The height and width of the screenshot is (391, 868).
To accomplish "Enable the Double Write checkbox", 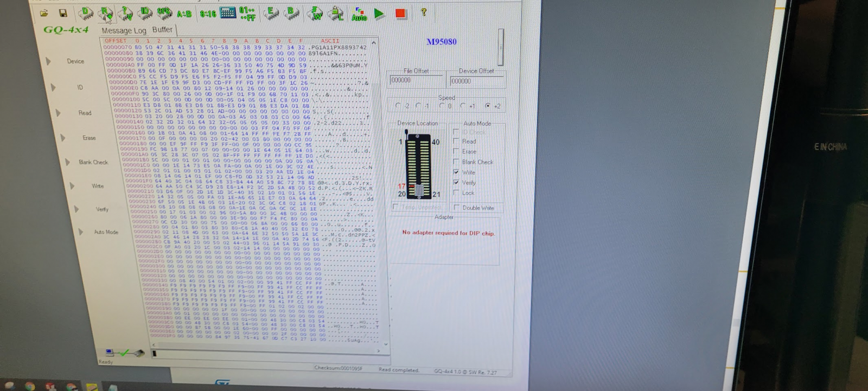I will tap(457, 207).
